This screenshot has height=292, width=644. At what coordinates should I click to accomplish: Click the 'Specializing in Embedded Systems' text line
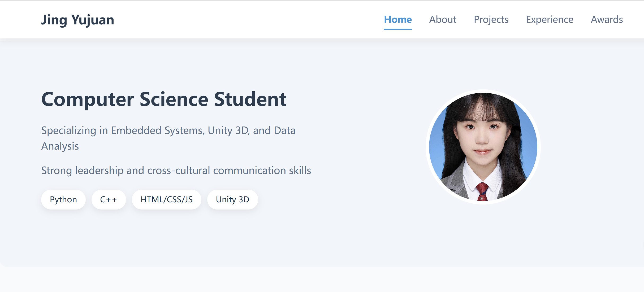coord(123,130)
